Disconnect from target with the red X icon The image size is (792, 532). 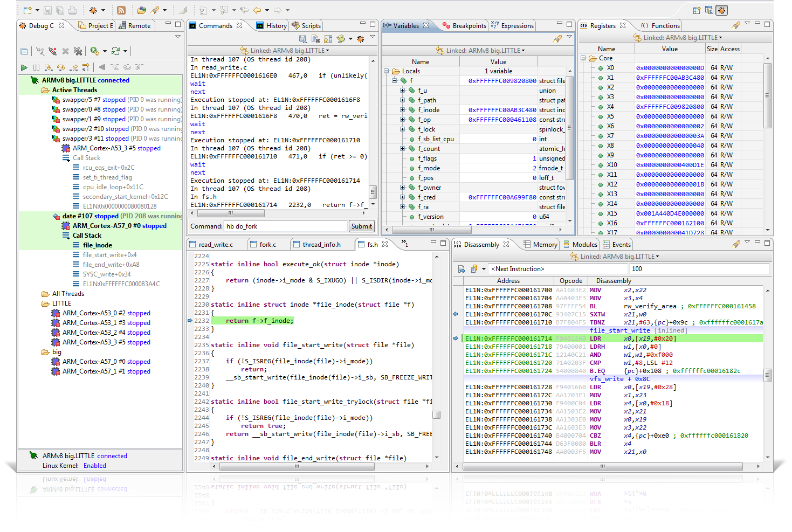[65, 51]
